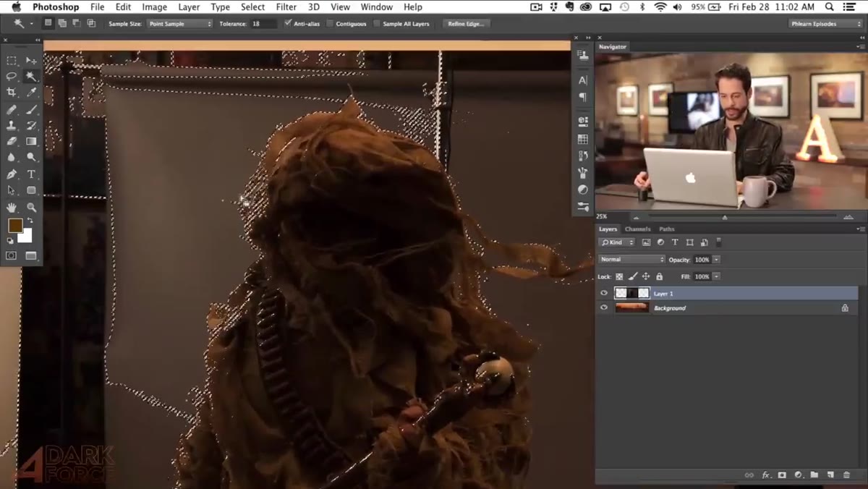The image size is (868, 489).
Task: Open the blend mode Normal dropdown
Action: (x=631, y=259)
